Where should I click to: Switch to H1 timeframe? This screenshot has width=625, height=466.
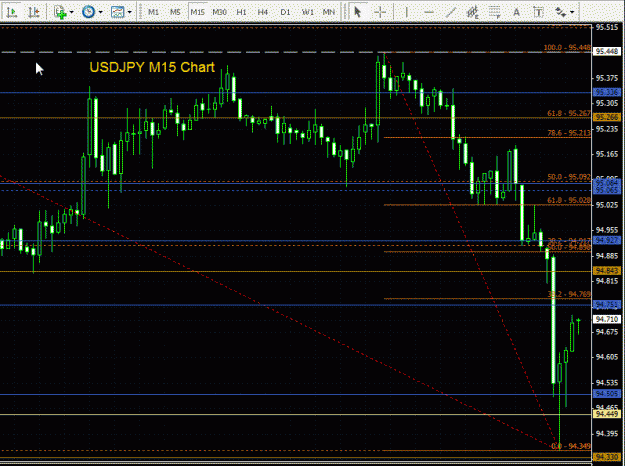(241, 12)
